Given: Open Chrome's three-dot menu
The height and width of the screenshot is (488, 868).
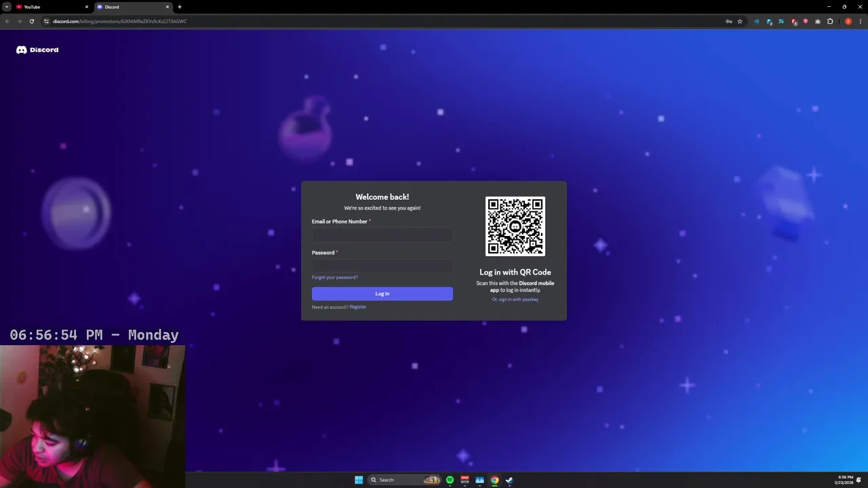Looking at the screenshot, I should pyautogui.click(x=859, y=21).
